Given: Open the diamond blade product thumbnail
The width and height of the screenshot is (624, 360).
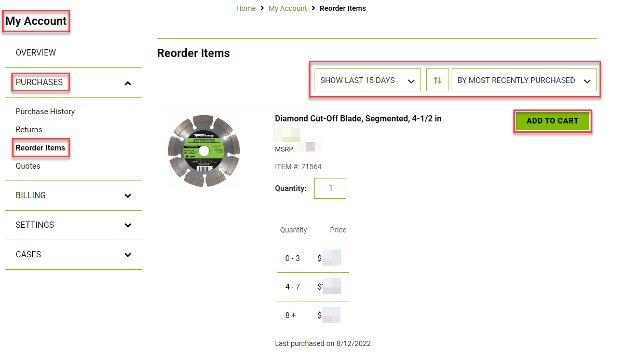Looking at the screenshot, I should coord(204,151).
